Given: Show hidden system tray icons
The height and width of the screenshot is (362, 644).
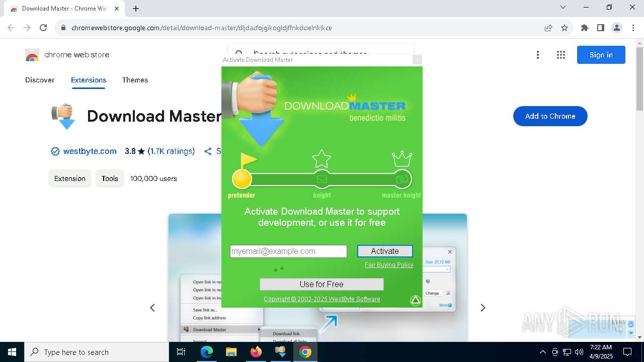Looking at the screenshot, I should coord(542,352).
